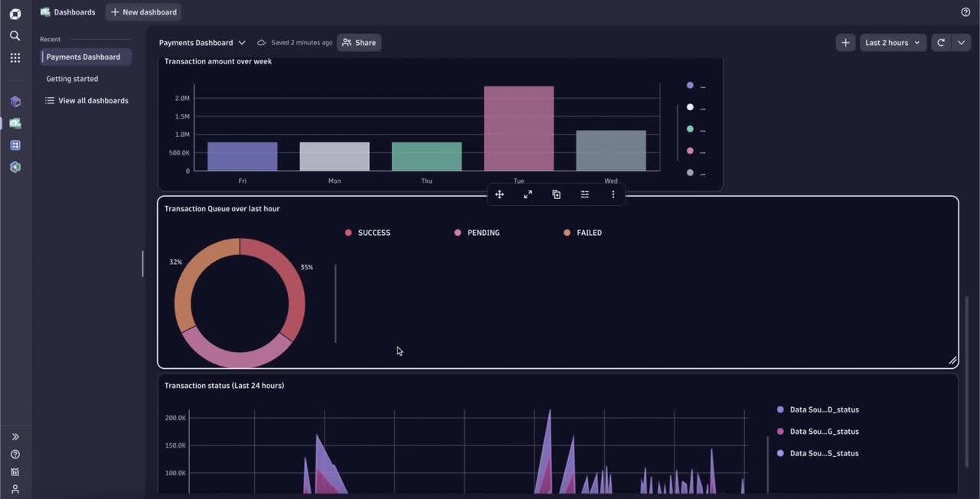Click the Fri bar in weekly chart
980x499 pixels.
point(242,156)
